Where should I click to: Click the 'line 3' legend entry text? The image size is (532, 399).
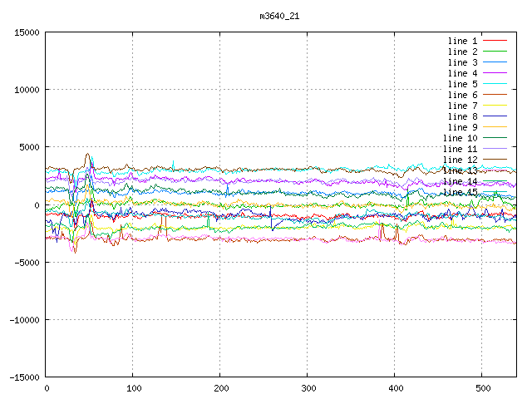click(x=462, y=62)
